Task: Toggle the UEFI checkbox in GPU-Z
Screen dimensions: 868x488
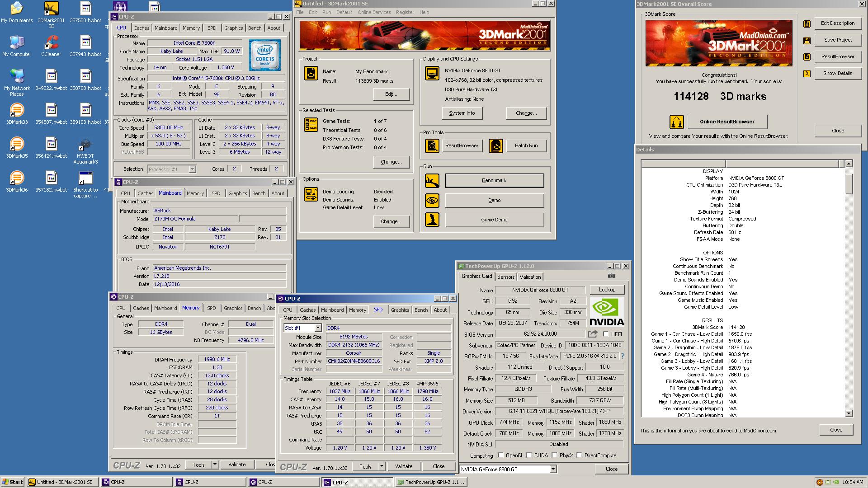Action: point(606,334)
